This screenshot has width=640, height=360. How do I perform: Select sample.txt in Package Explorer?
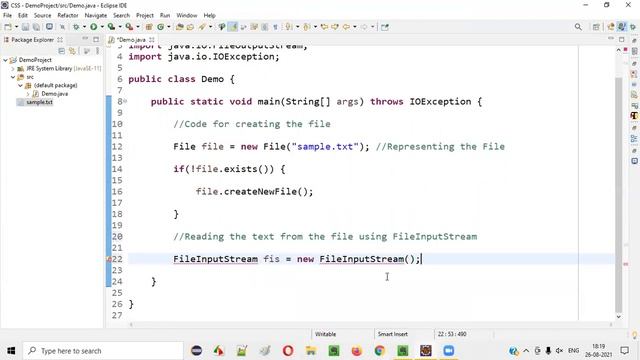[39, 102]
